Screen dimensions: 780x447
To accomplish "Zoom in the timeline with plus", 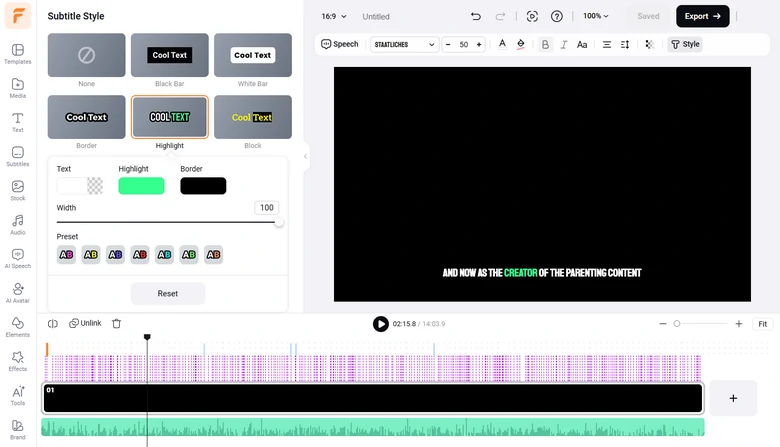I will (739, 324).
